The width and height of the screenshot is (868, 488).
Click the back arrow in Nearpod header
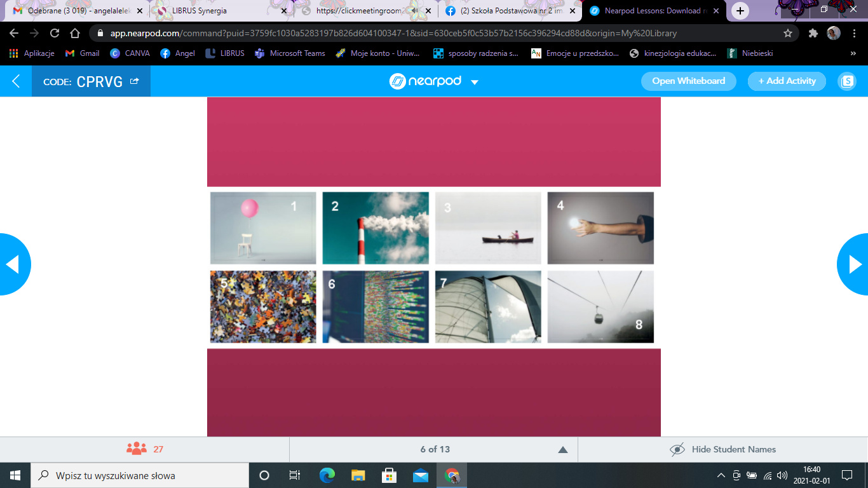(16, 81)
